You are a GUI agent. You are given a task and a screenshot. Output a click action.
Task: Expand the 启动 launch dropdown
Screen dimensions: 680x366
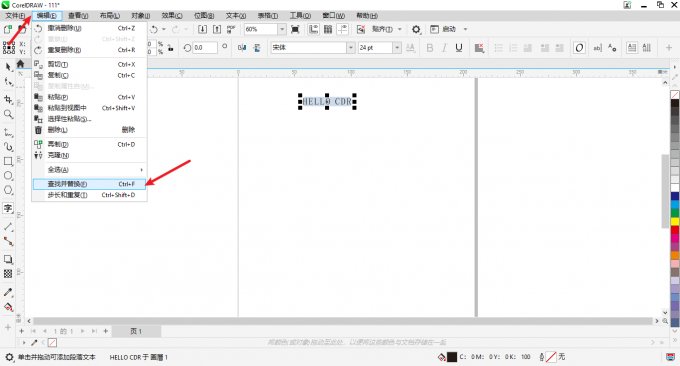tap(465, 29)
